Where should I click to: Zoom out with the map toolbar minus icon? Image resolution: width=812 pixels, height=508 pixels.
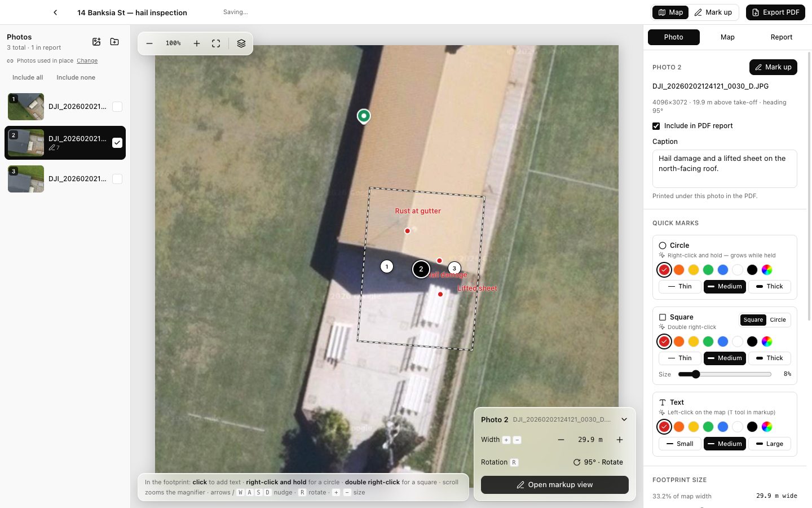[149, 43]
